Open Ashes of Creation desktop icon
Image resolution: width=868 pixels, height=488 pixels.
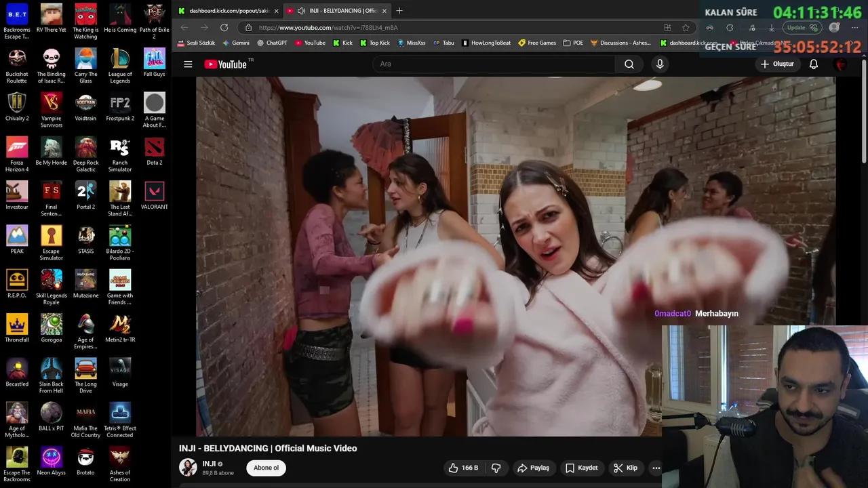(120, 464)
